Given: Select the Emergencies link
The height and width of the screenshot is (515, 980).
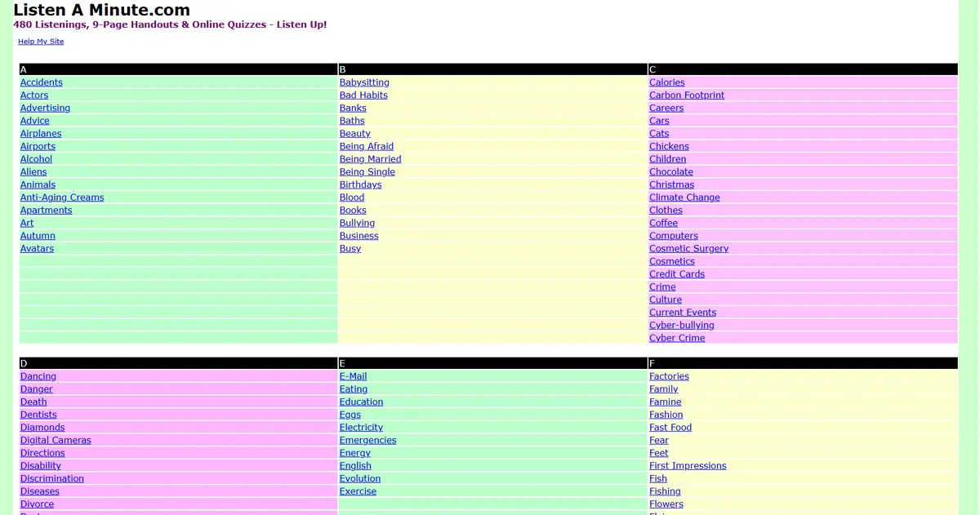Looking at the screenshot, I should 367,441.
